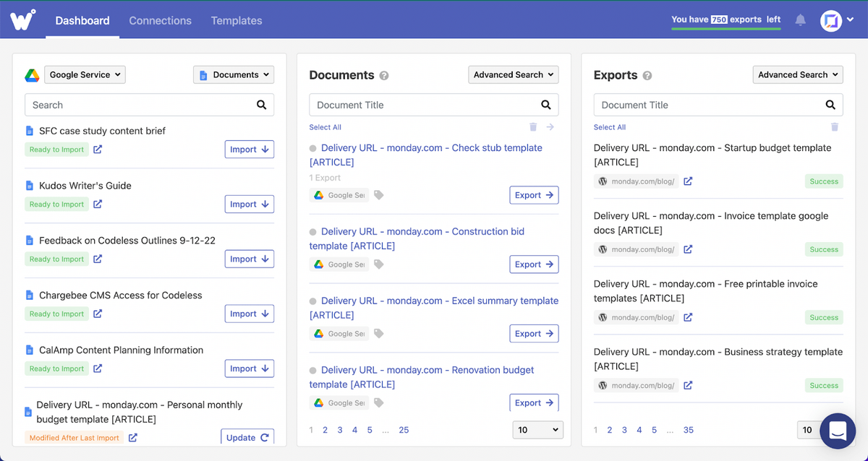
Task: Export the Excel summary template article
Action: coord(534,334)
